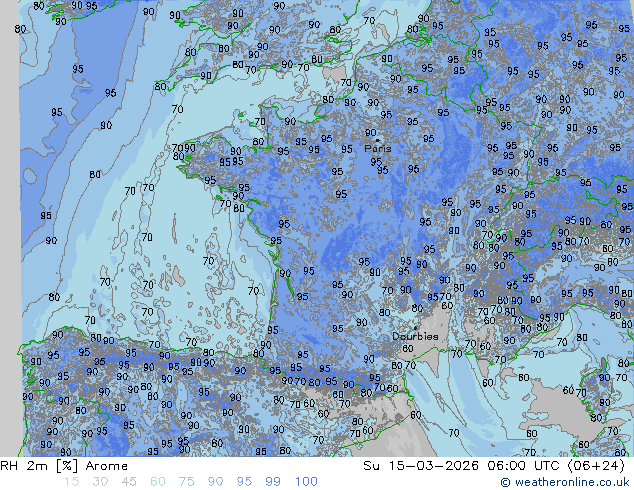
Task: Click legend value 45
Action: 129,482
